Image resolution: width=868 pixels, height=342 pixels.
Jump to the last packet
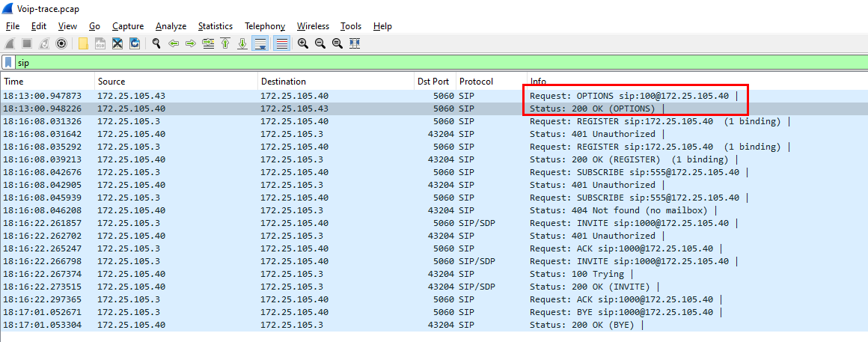click(242, 43)
